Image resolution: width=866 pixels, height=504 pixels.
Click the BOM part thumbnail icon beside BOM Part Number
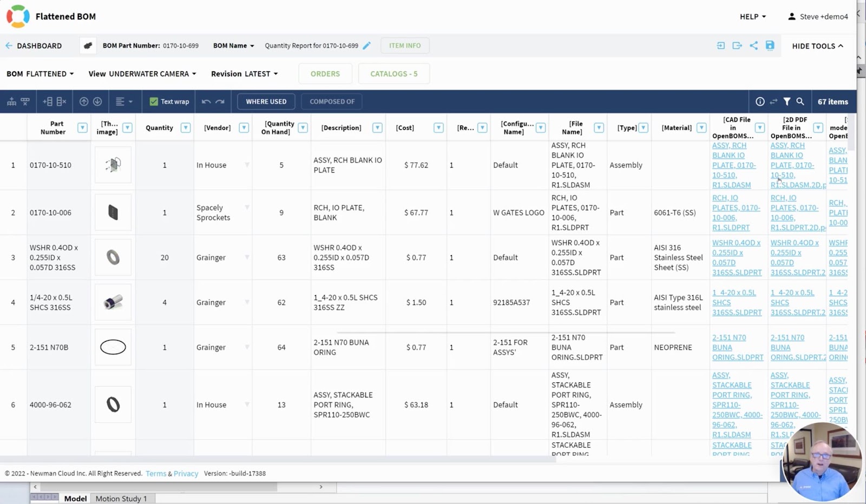click(x=88, y=46)
